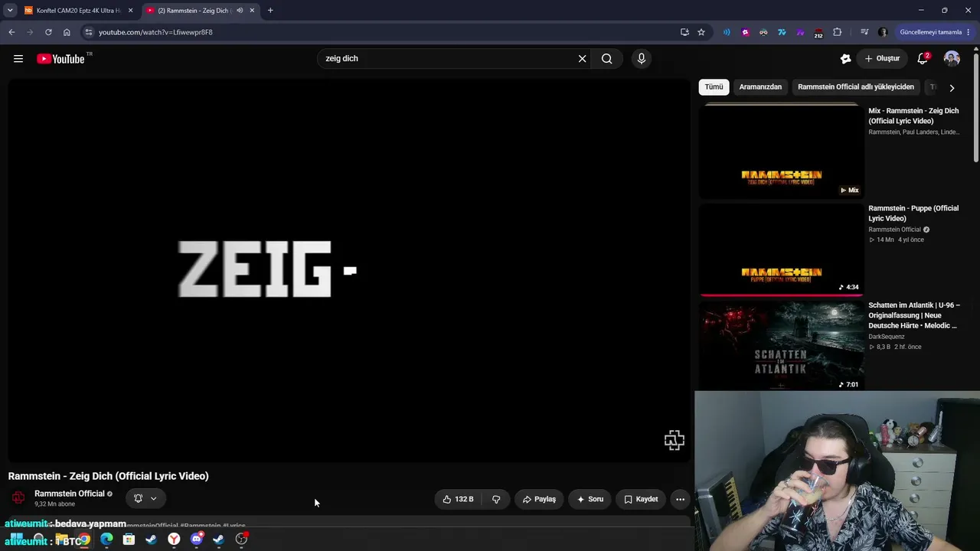Share the video using Paylaş
980x551 pixels.
(539, 499)
